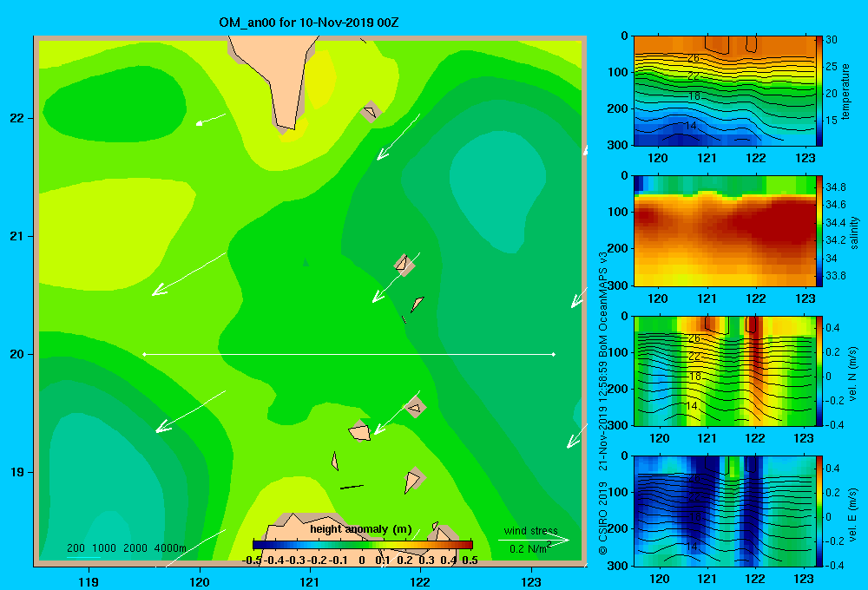The height and width of the screenshot is (590, 868).
Task: Click latitude tick 22 on the main map
Action: click(x=17, y=118)
